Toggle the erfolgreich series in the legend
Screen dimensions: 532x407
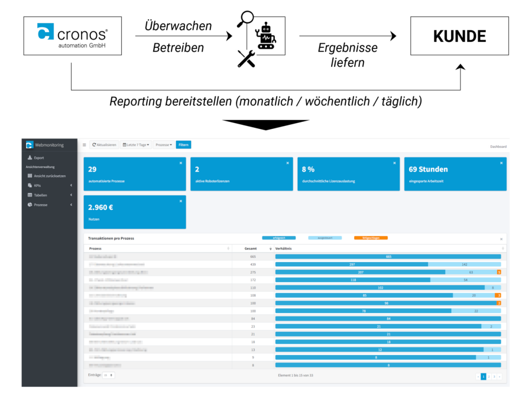[x=279, y=237]
